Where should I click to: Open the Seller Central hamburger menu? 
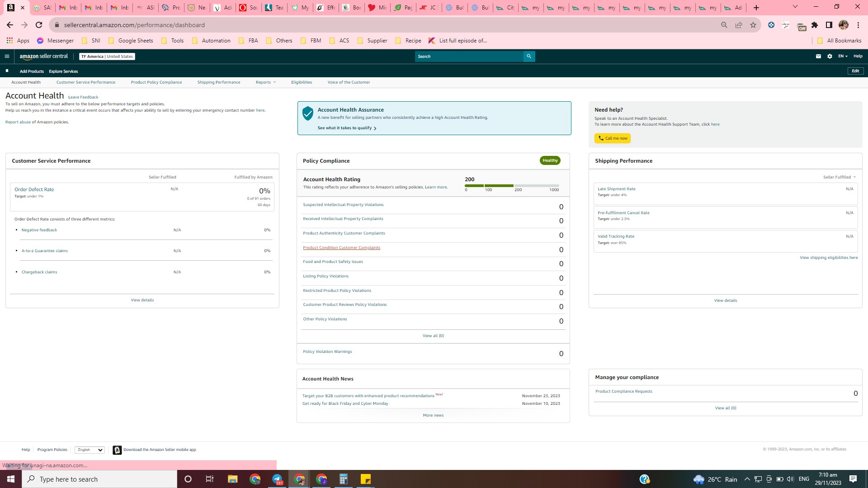tap(7, 56)
